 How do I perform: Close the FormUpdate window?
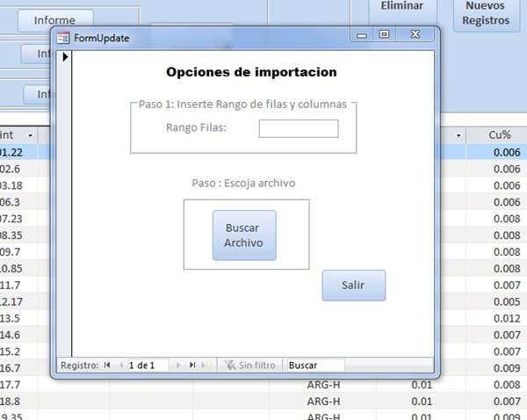(415, 34)
